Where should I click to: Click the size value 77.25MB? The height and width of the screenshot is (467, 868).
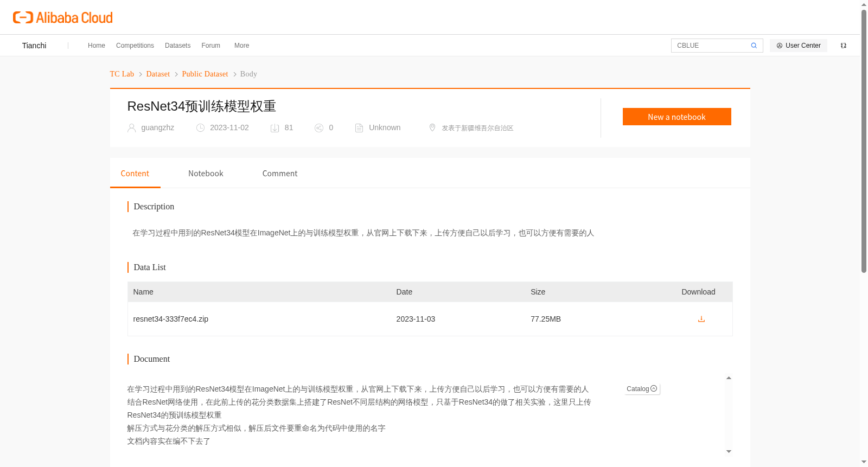tap(546, 319)
